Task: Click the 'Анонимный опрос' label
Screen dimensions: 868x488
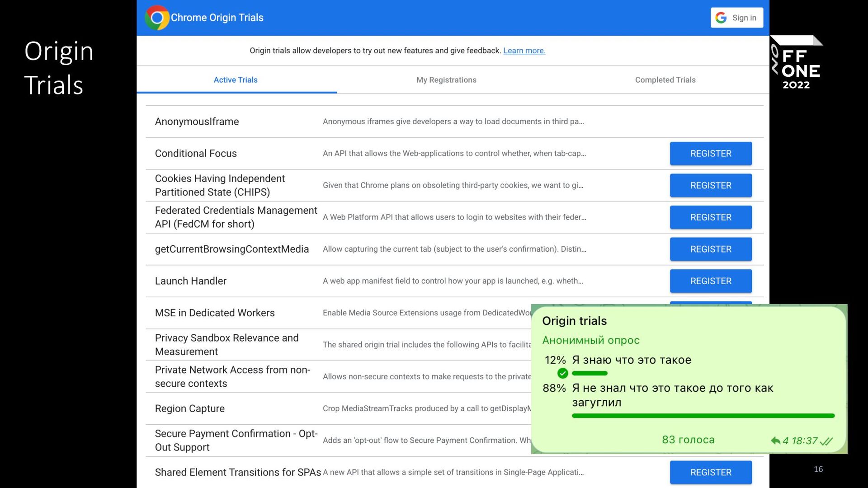Action: pyautogui.click(x=591, y=340)
